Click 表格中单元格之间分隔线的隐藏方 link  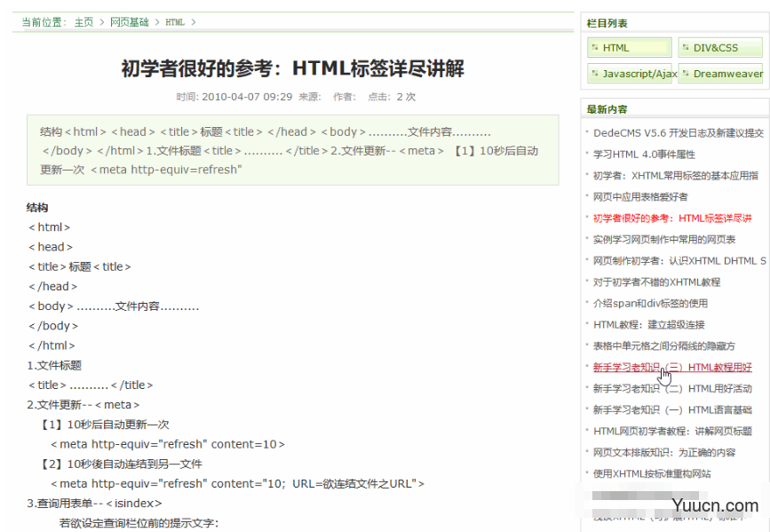[664, 346]
